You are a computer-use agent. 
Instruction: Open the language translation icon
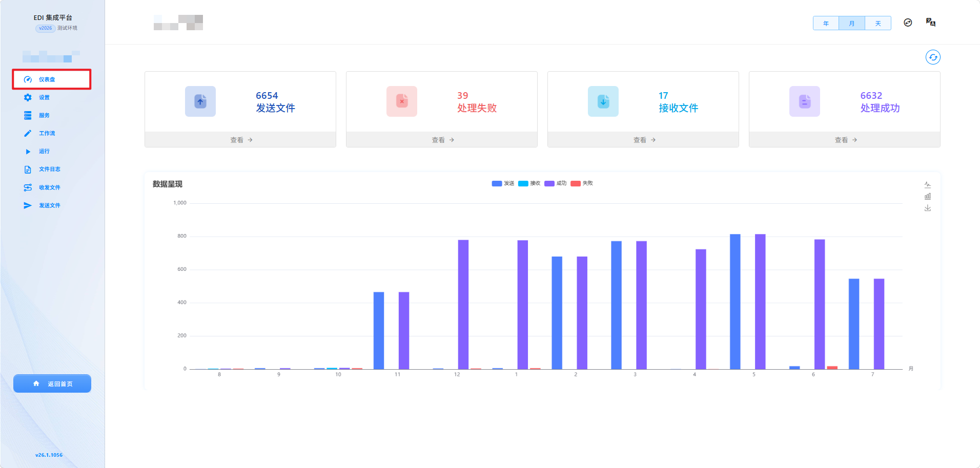point(931,22)
